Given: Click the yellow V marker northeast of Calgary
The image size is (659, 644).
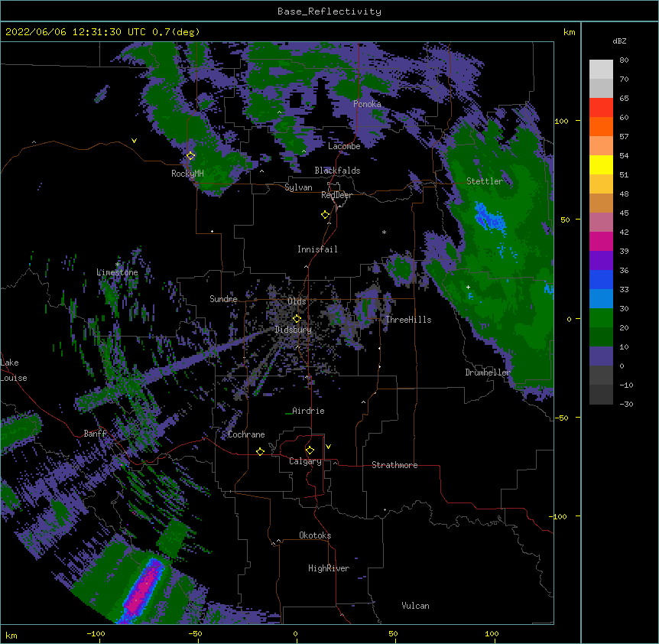Looking at the screenshot, I should click(328, 447).
